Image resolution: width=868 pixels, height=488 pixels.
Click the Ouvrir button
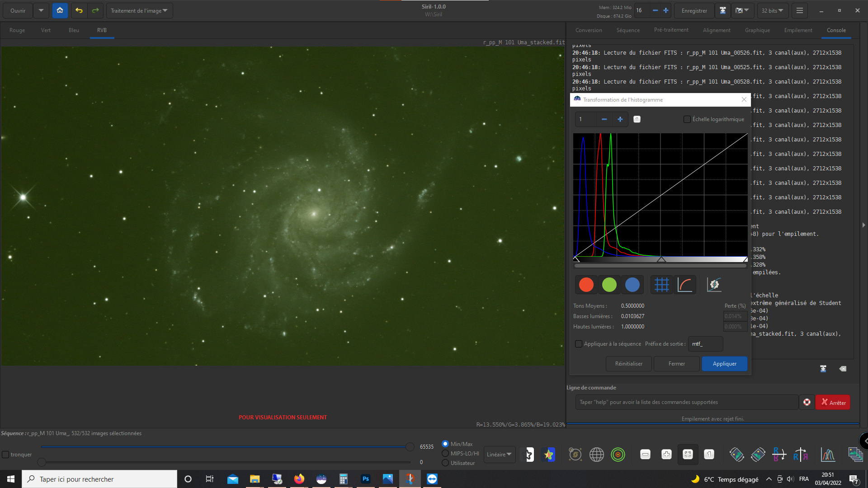pyautogui.click(x=18, y=10)
